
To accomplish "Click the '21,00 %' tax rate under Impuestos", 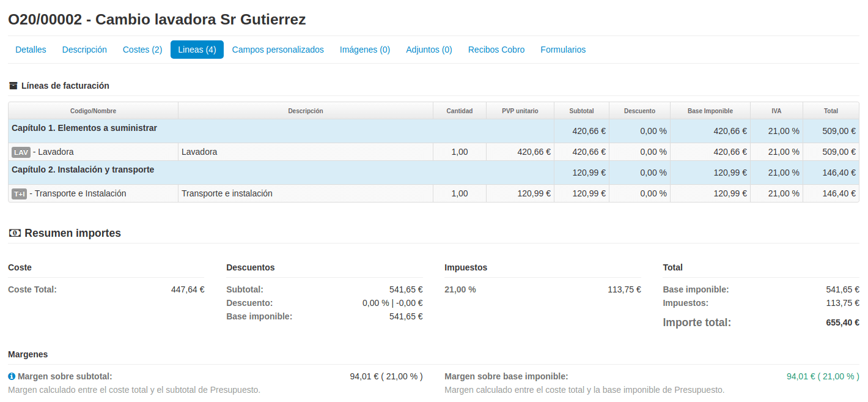I will 460,289.
